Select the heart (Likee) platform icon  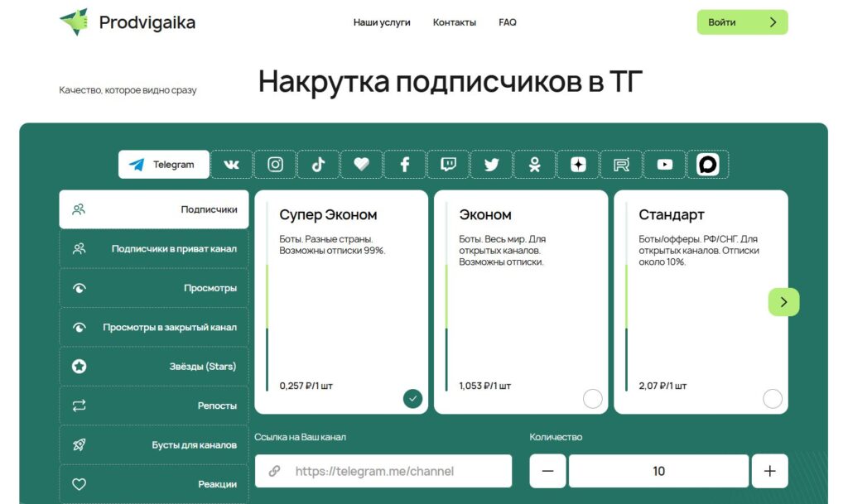pos(362,164)
